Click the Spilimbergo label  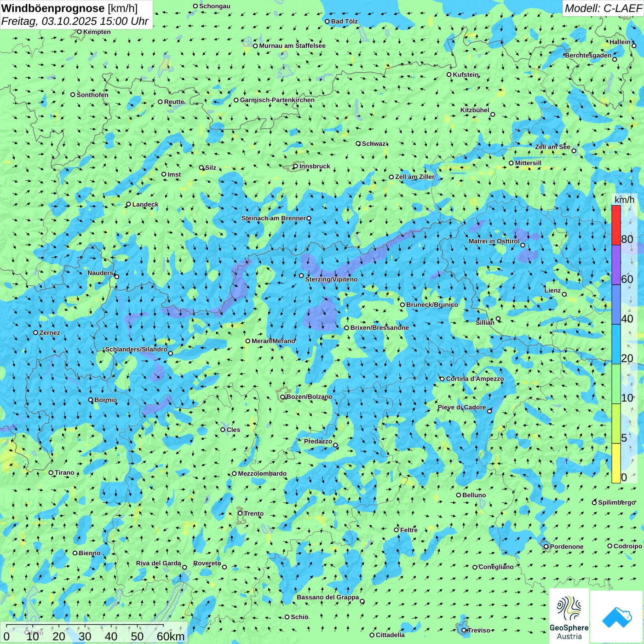tap(616, 502)
